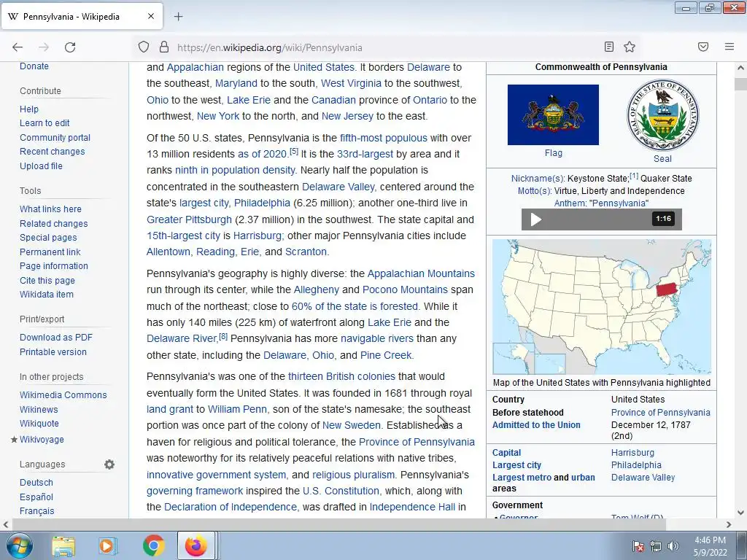This screenshot has width=747, height=560.
Task: Open Action Center flag icon
Action: (x=638, y=546)
